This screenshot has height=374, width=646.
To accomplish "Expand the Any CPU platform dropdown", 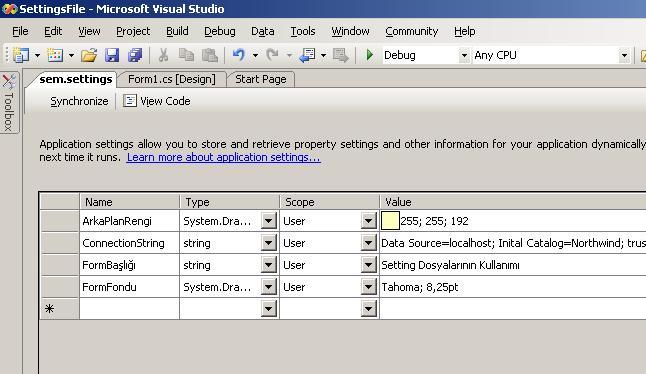I will 624,55.
